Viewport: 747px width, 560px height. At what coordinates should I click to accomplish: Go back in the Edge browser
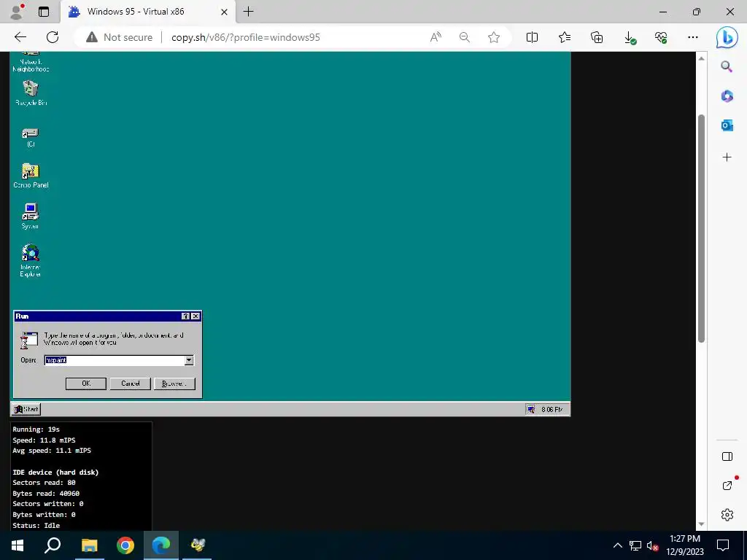point(20,37)
